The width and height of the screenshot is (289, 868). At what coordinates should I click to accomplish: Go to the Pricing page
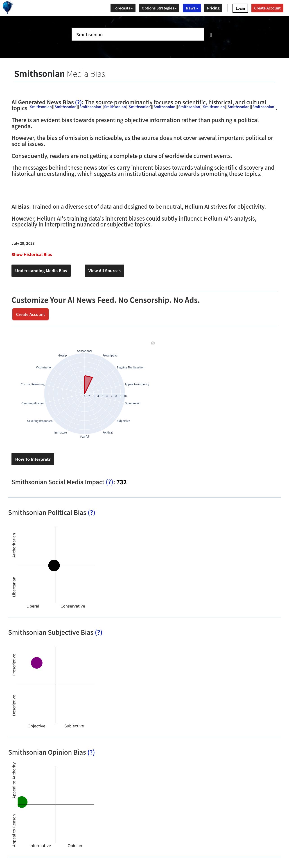pyautogui.click(x=213, y=8)
